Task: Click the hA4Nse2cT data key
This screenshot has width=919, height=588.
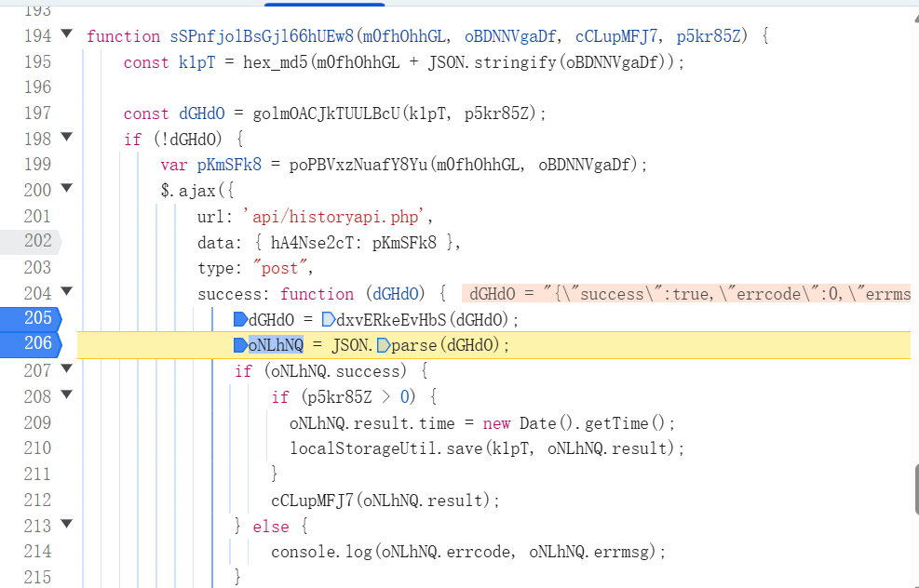Action: 312,243
